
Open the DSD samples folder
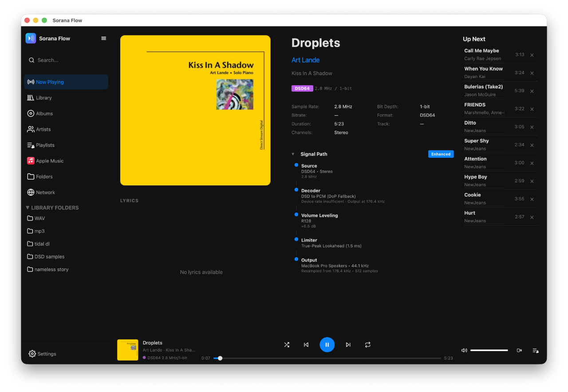pos(49,257)
